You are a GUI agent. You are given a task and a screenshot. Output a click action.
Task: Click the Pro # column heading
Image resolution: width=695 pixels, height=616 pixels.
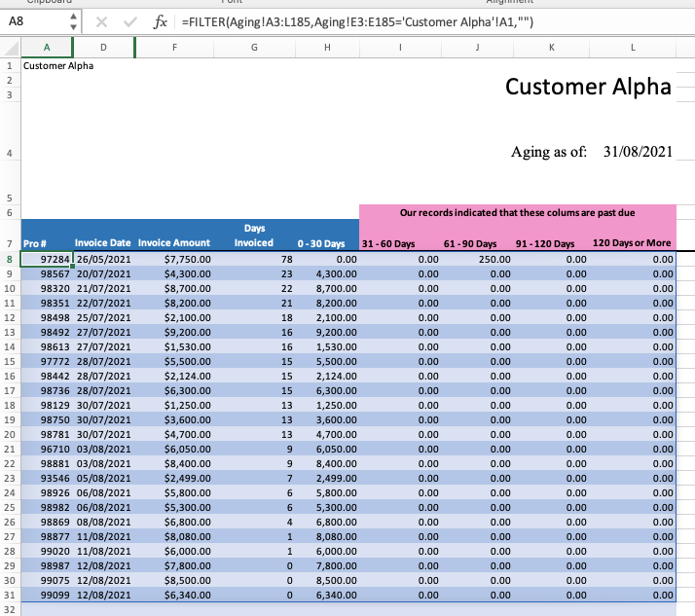pyautogui.click(x=35, y=243)
